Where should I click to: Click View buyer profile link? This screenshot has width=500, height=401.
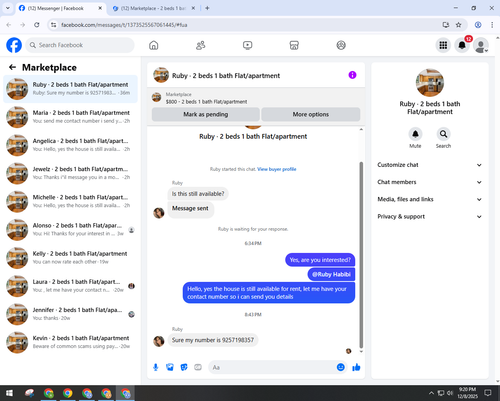click(x=277, y=169)
